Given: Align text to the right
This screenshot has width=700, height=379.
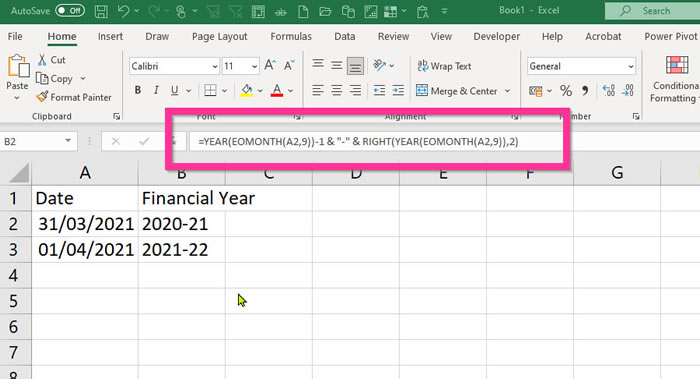Looking at the screenshot, I should [355, 91].
